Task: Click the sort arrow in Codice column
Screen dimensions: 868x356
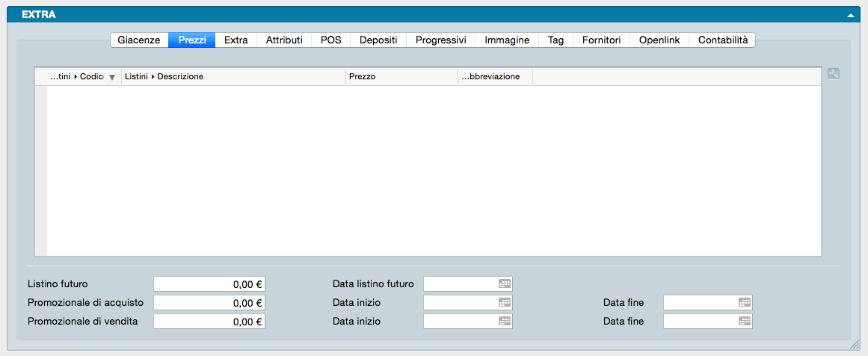Action: click(x=112, y=77)
